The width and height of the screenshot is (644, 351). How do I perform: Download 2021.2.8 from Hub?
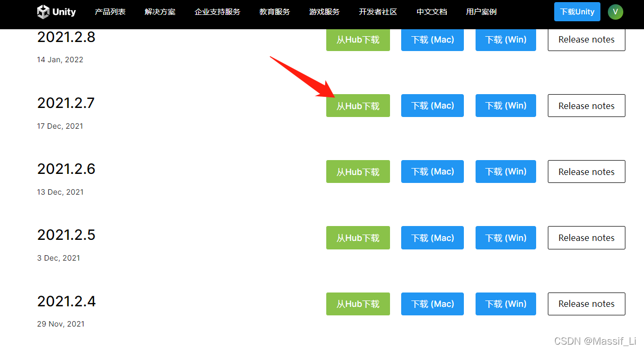[358, 39]
